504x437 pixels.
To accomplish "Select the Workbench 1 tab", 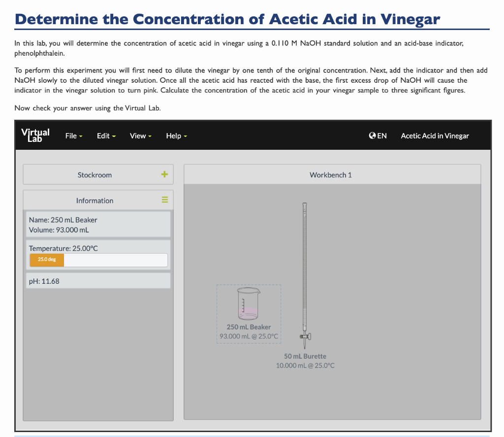I will tap(332, 175).
